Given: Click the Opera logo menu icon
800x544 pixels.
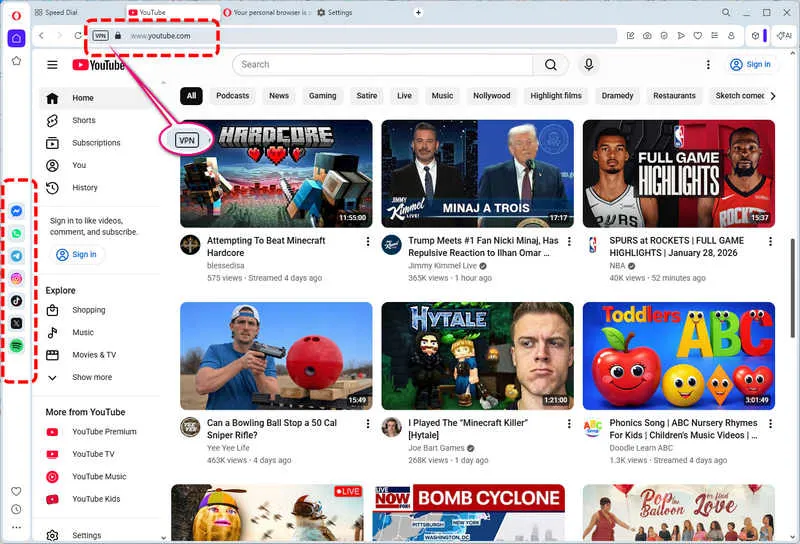Looking at the screenshot, I should pyautogui.click(x=16, y=15).
